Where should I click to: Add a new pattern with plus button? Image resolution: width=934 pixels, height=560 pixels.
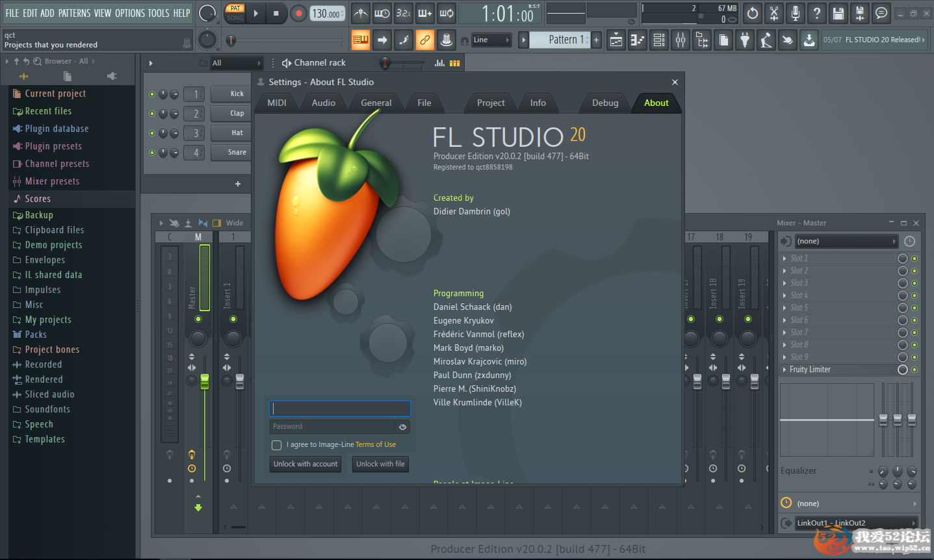(x=597, y=40)
